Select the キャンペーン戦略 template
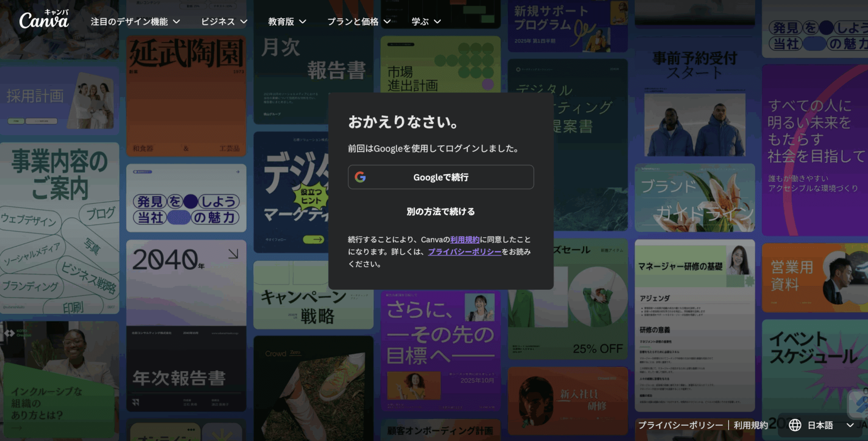The width and height of the screenshot is (868, 441). (313, 295)
